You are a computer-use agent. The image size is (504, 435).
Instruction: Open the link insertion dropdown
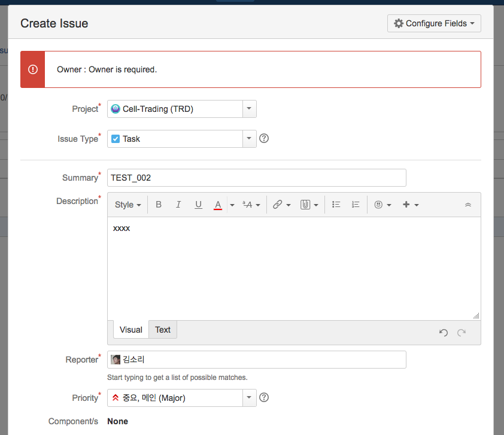[281, 205]
